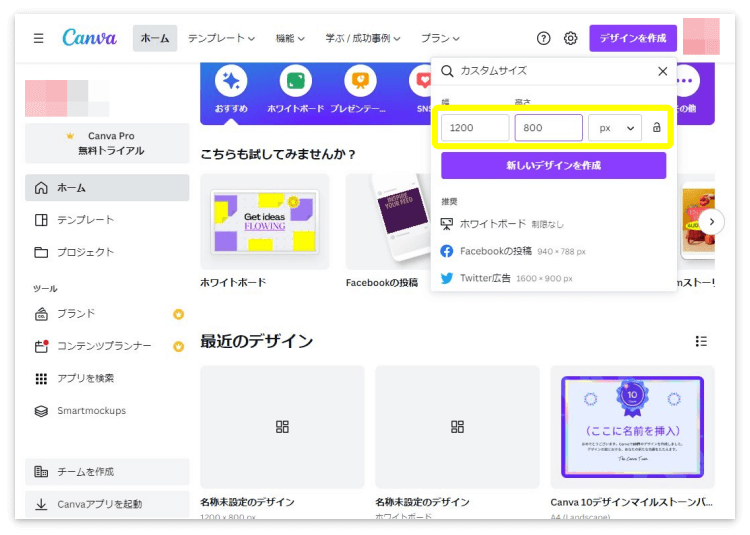The width and height of the screenshot is (750, 535).
Task: Open the ホーム tab in top navigation
Action: pyautogui.click(x=155, y=38)
